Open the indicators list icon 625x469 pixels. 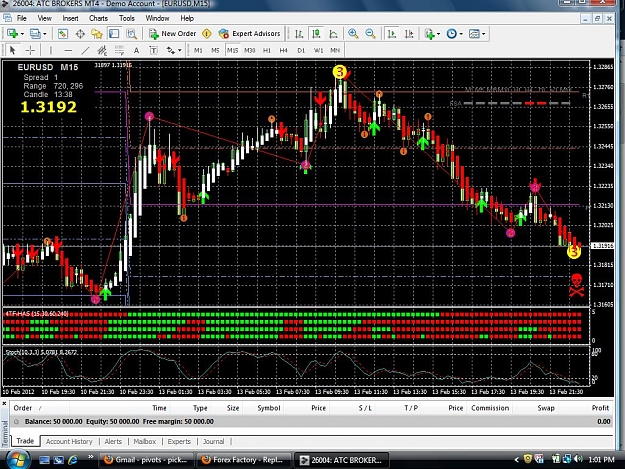pos(429,34)
